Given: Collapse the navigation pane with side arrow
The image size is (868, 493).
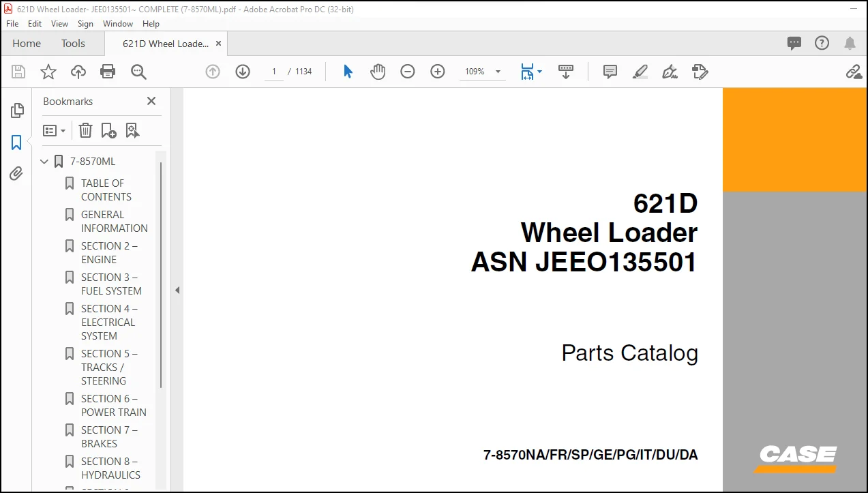Looking at the screenshot, I should [x=177, y=290].
